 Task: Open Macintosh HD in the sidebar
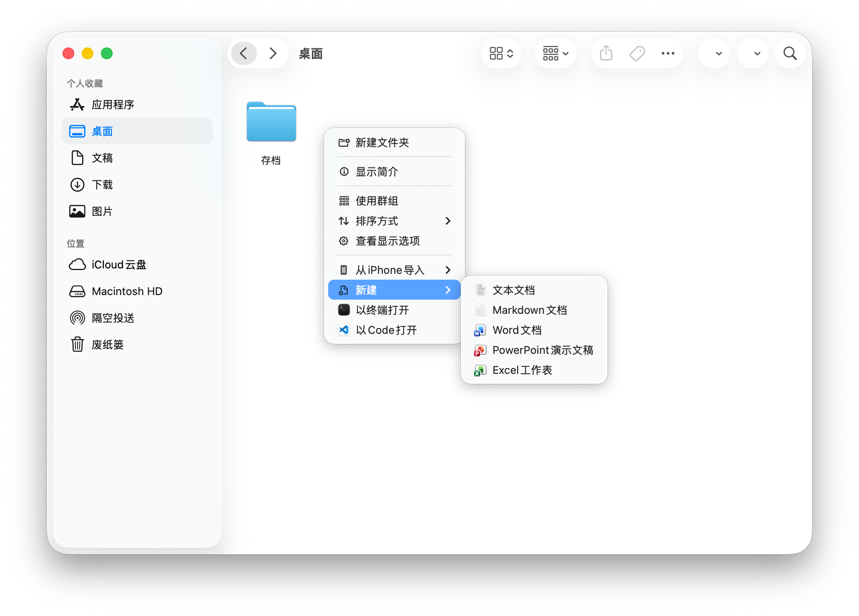137,291
